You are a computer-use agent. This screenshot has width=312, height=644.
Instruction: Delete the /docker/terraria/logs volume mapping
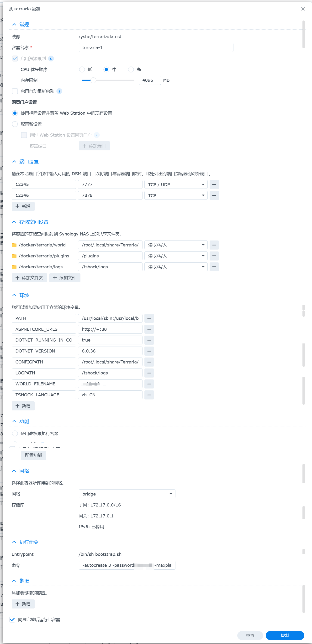214,267
